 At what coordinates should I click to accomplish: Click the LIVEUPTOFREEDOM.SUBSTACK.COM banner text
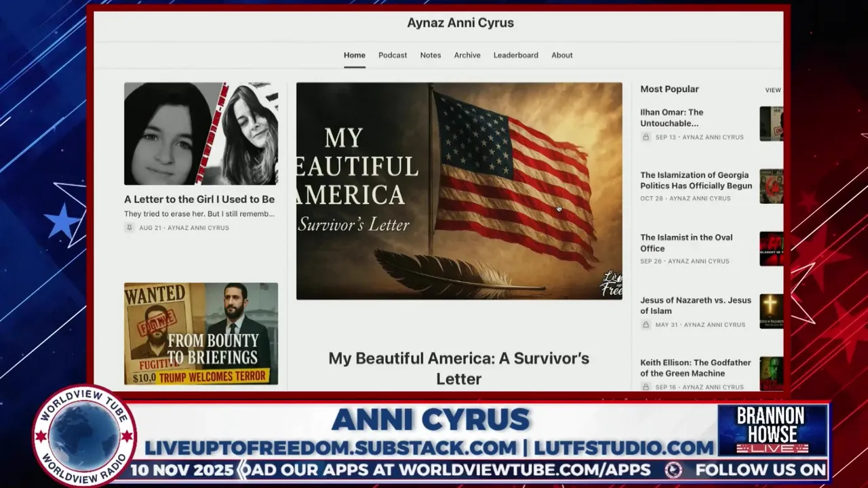point(330,447)
